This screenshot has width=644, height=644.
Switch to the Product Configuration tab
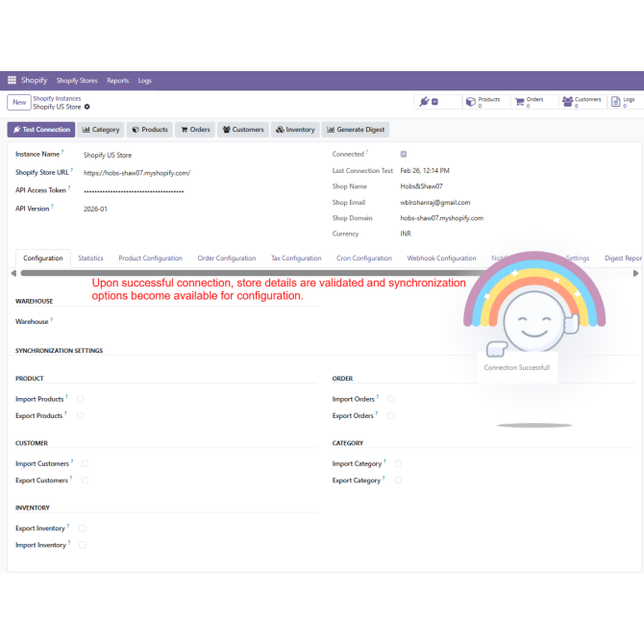point(150,258)
